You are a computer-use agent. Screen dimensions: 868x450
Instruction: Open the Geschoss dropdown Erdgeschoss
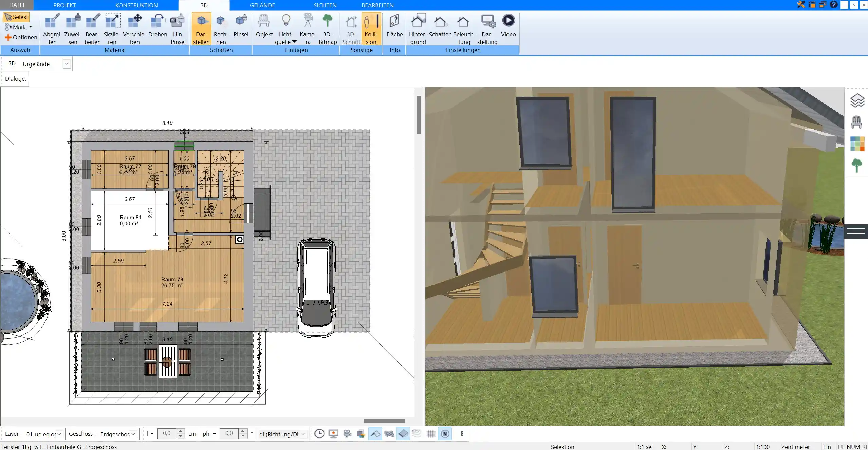click(x=133, y=434)
